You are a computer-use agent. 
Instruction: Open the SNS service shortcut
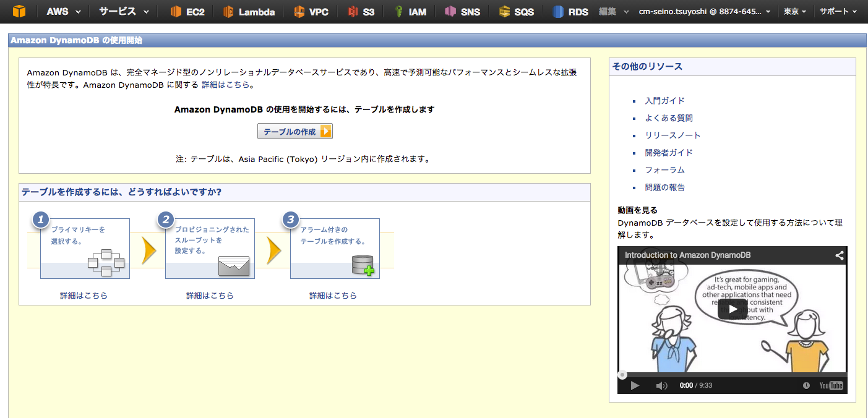pos(462,12)
